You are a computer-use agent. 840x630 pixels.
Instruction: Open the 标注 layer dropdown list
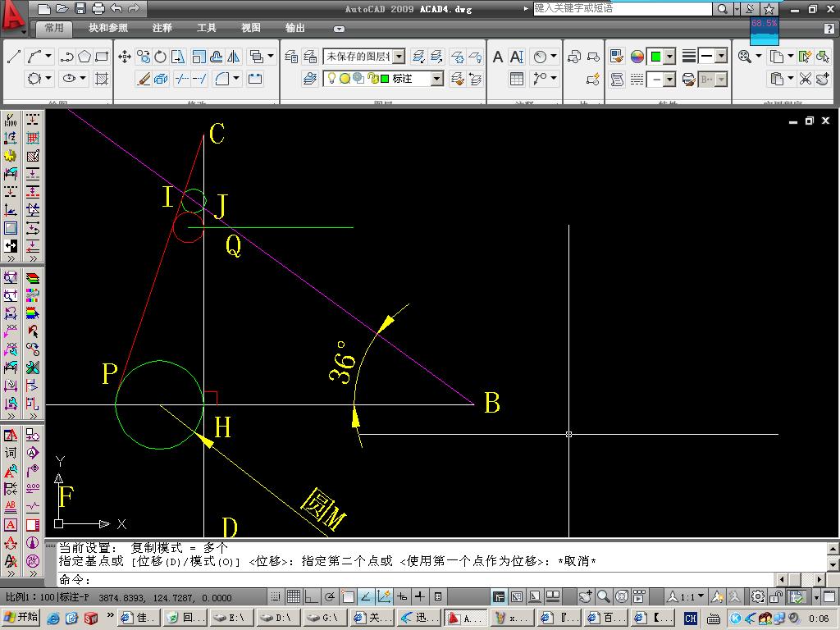[437, 80]
